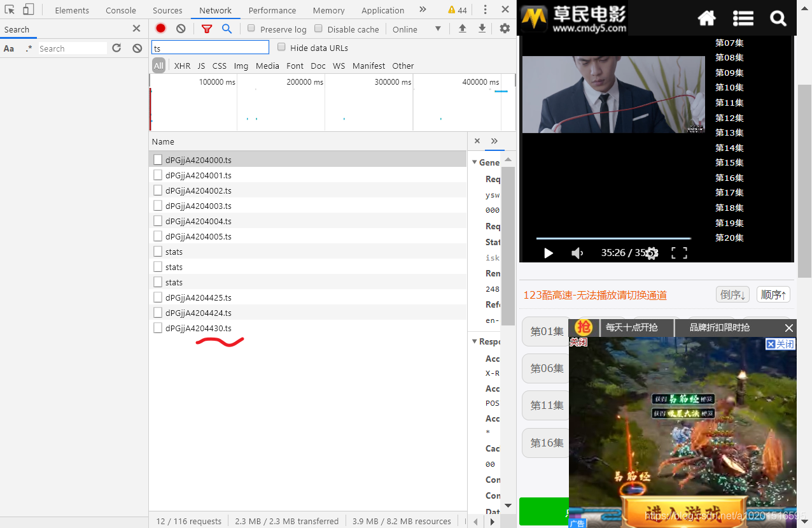The height and width of the screenshot is (528, 812).
Task: Click the 关闭 button on the ad
Action: pyautogui.click(x=780, y=344)
